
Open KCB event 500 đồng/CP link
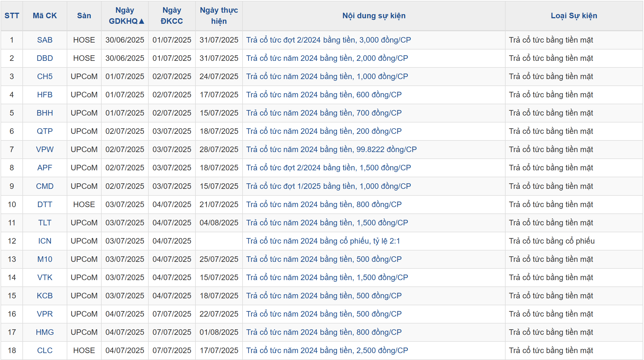coord(324,296)
